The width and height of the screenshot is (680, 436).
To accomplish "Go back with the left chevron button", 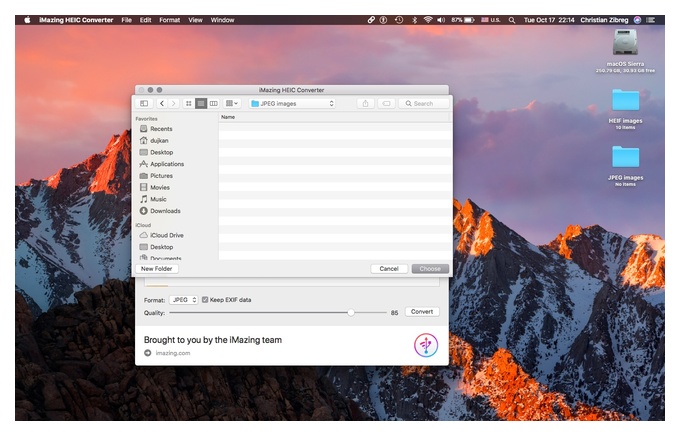I will coord(162,103).
